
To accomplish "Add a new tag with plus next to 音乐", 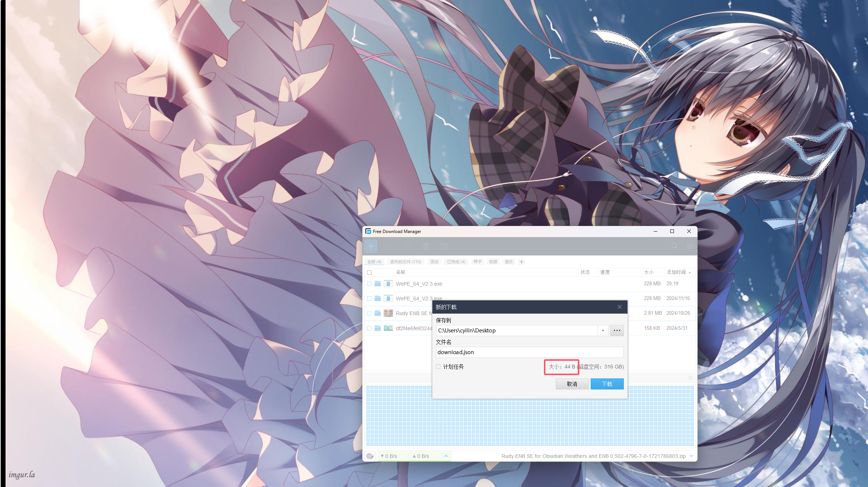I will tap(521, 262).
